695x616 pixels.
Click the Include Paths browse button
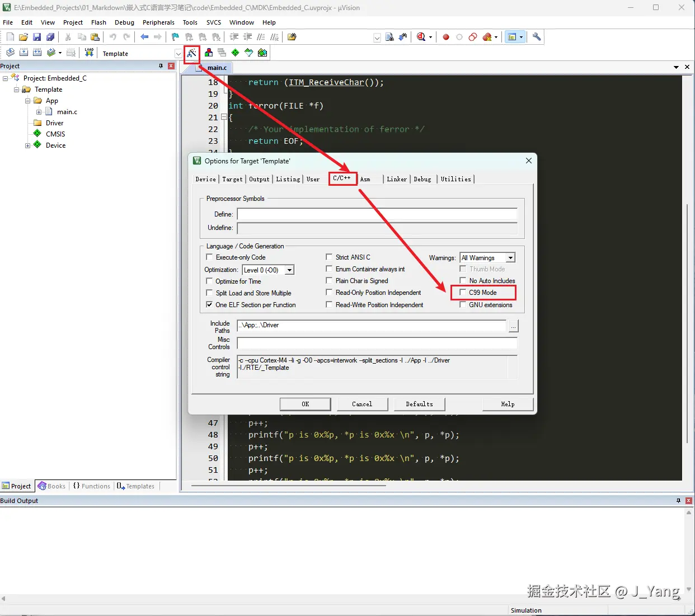pyautogui.click(x=513, y=326)
